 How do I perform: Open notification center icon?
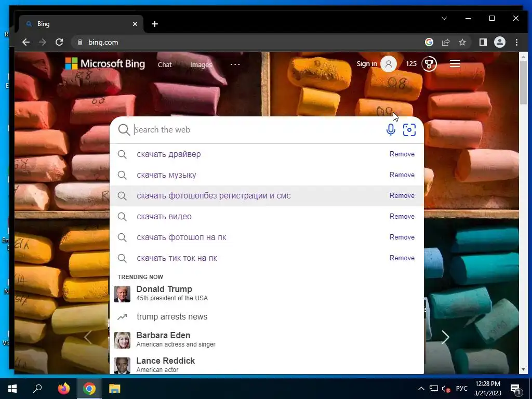click(x=515, y=389)
